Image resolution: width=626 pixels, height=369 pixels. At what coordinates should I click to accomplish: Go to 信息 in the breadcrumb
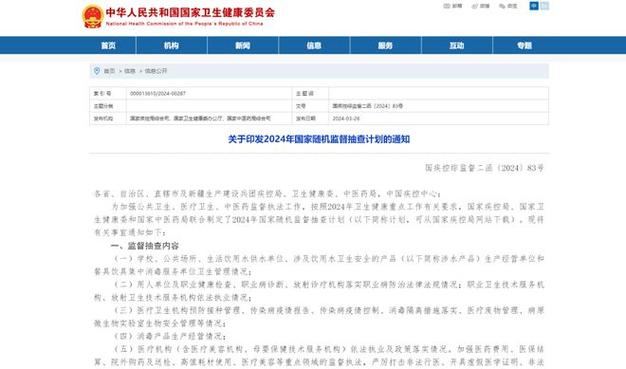(130, 71)
